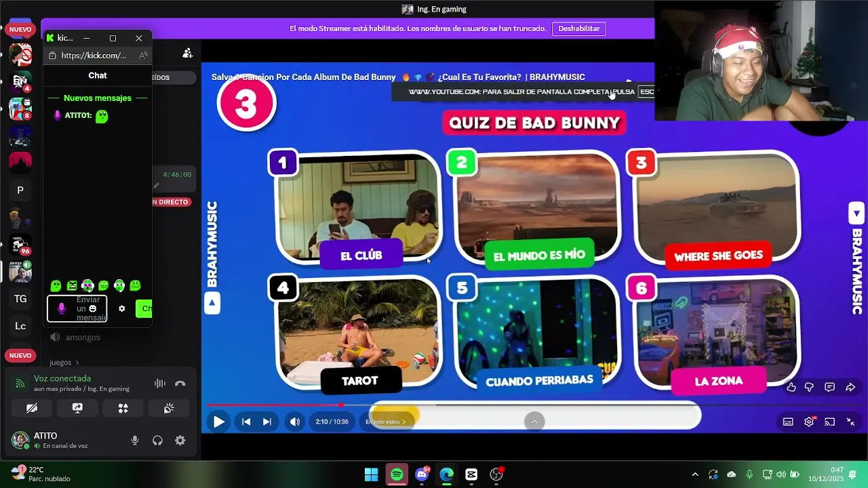Share your screen in Discord

coord(77,408)
